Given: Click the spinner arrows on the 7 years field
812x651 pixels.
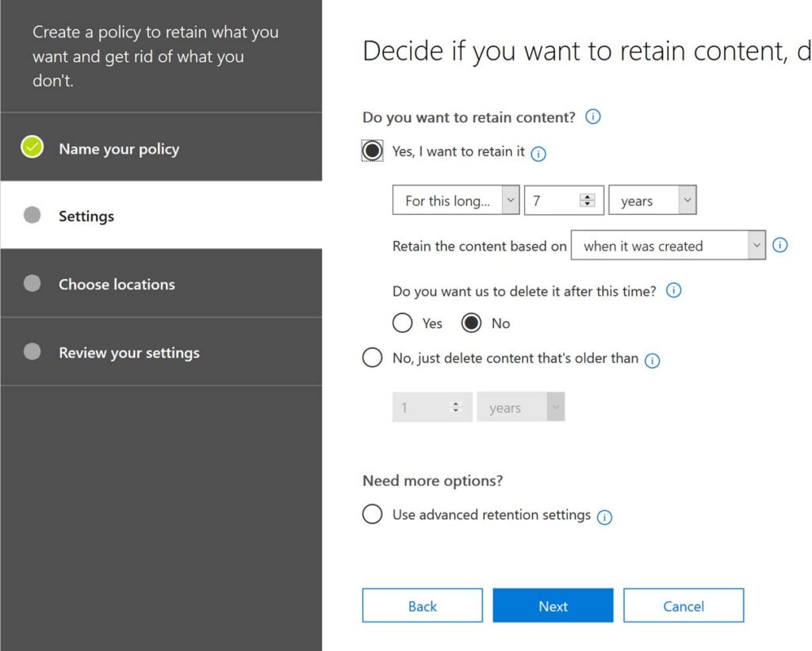Looking at the screenshot, I should [x=588, y=200].
